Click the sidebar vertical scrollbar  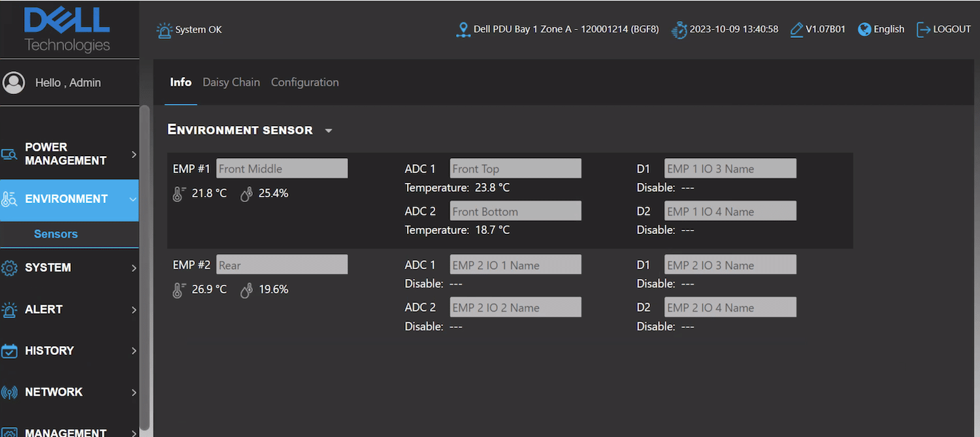145,268
